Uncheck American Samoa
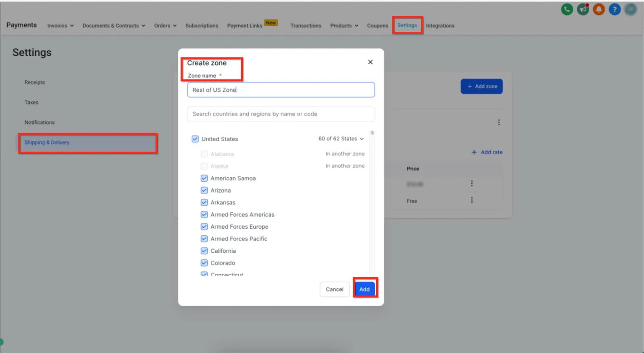Screen dimensions: 644x353 204,178
